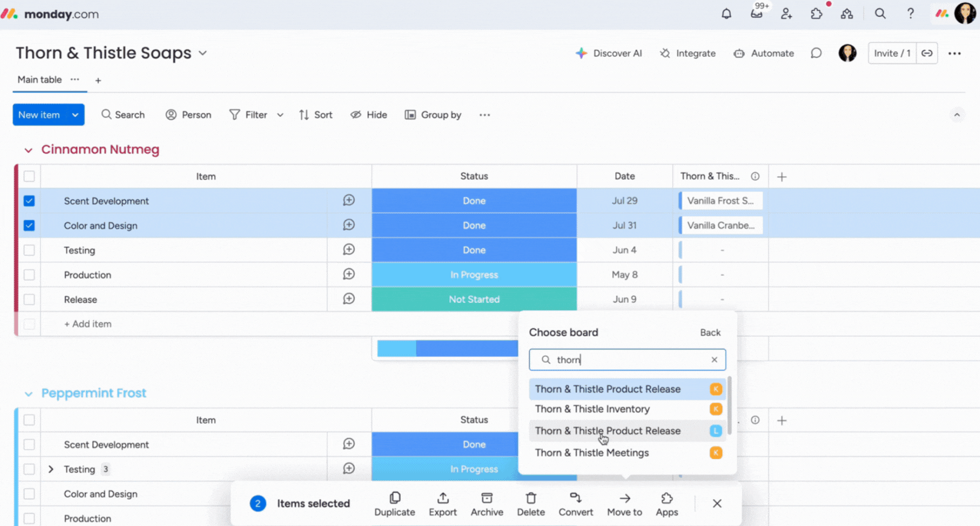Check the Production row in Cinnamon Nutmeg
The image size is (980, 526).
[x=29, y=275]
